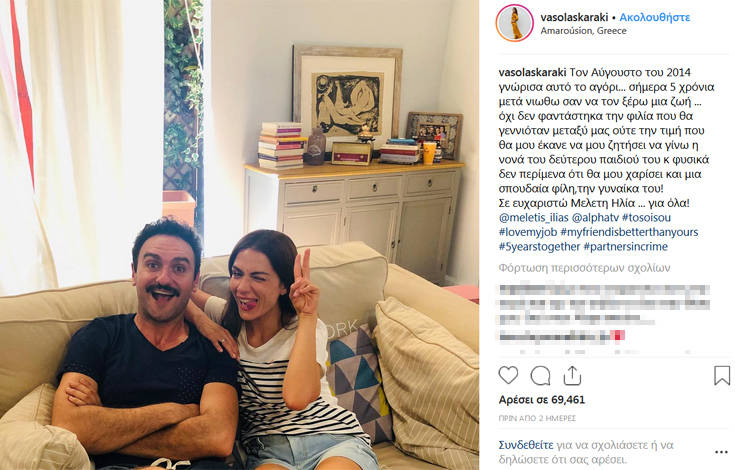The height and width of the screenshot is (470, 735).
Task: Open the three-dots more options menu
Action: 721,452
